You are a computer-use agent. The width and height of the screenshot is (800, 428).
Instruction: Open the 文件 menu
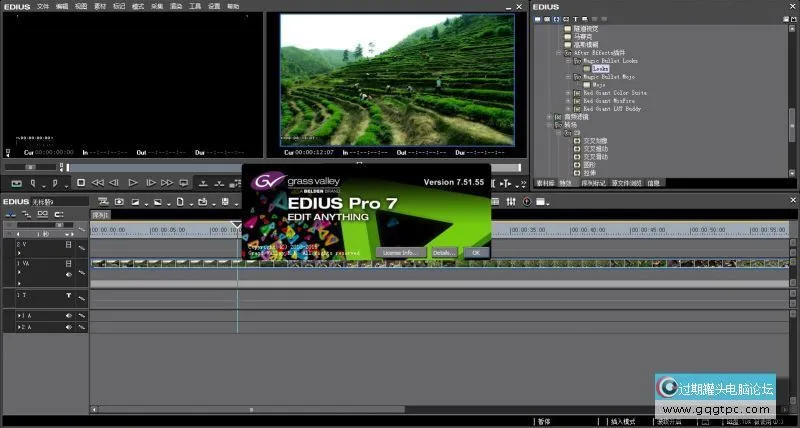[x=43, y=6]
